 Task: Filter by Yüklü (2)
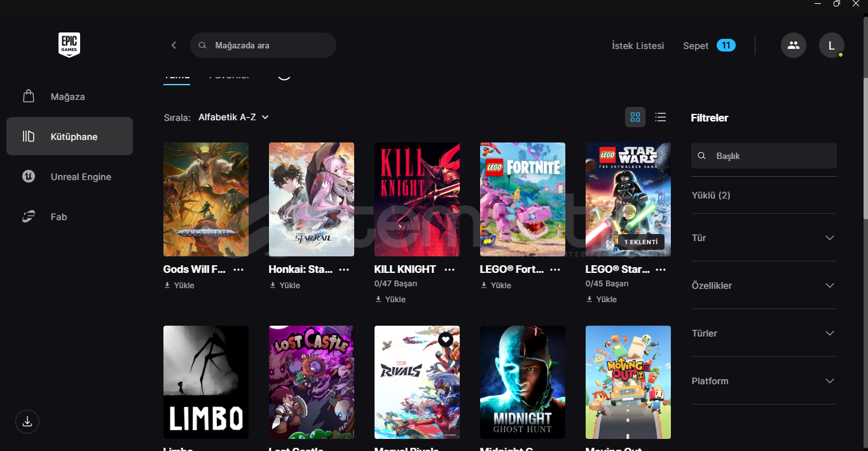click(x=711, y=195)
